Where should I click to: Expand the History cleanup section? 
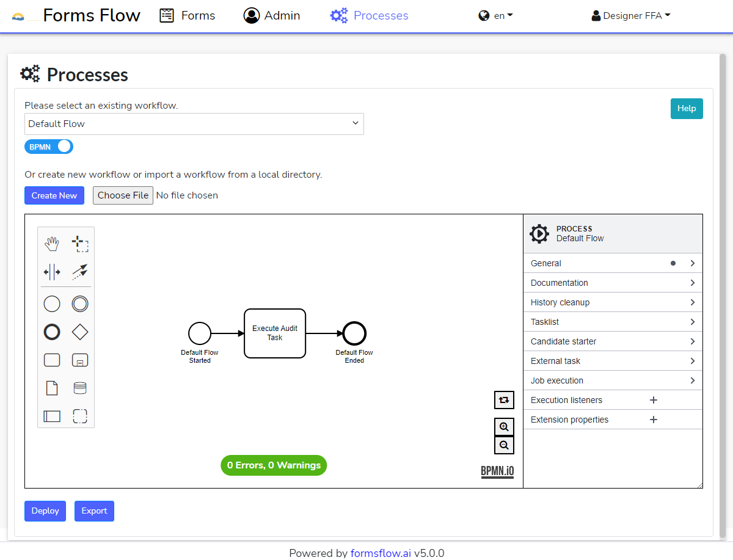[613, 302]
